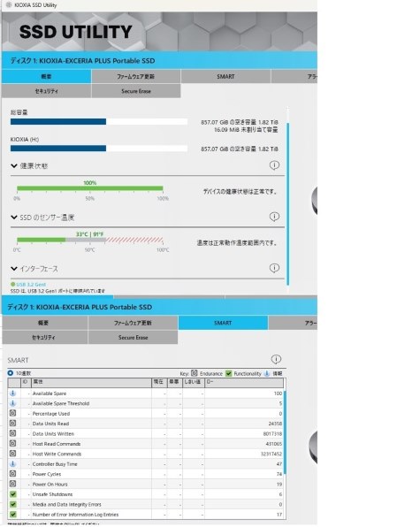Click the info icon beside インターフェース header
The width and height of the screenshot is (420, 527).
274,268
